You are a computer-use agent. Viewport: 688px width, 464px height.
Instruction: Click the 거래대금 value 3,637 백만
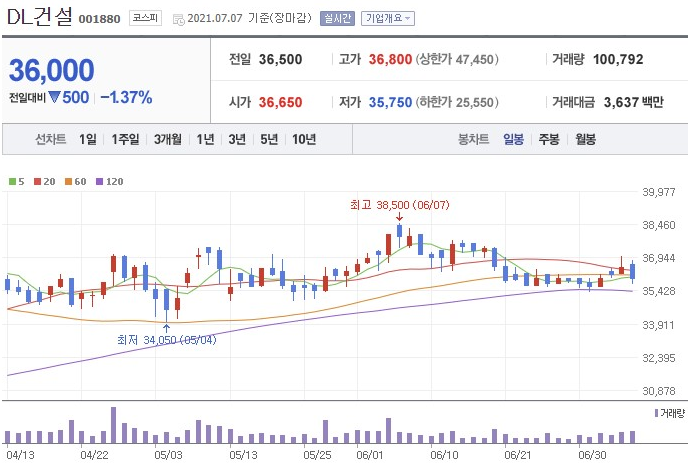(634, 102)
